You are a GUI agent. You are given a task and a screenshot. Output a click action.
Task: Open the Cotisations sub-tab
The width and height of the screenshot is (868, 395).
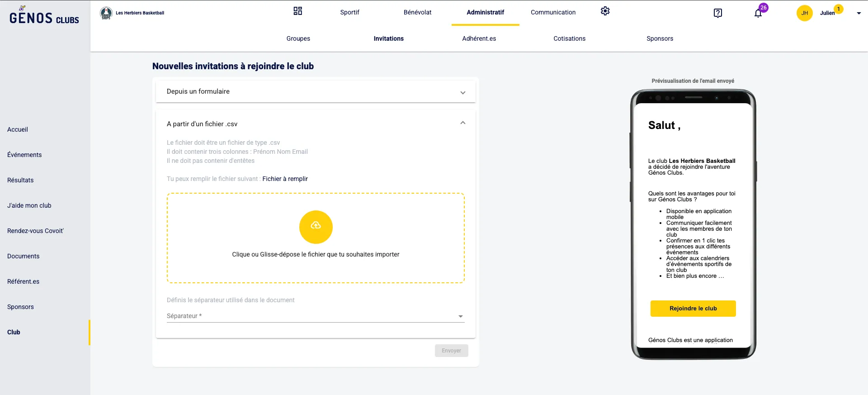570,38
